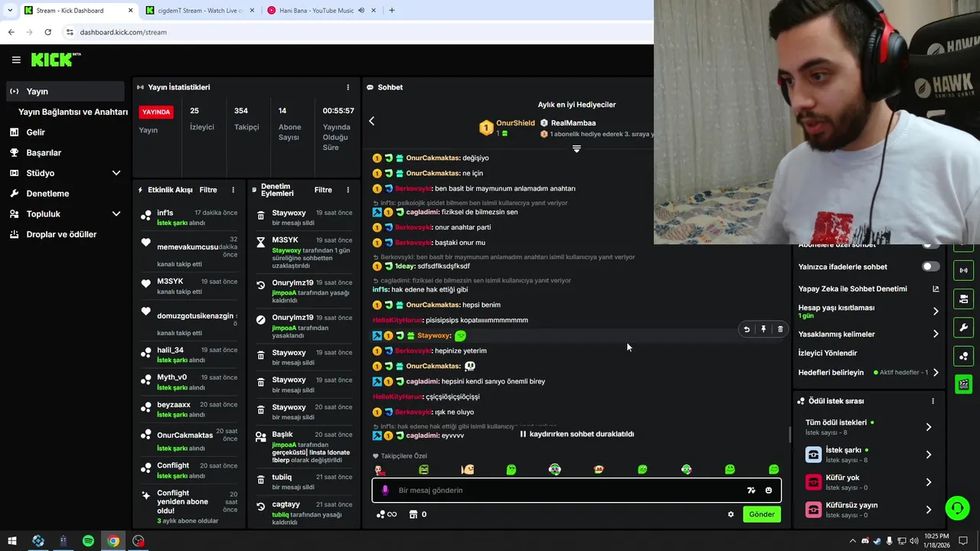Open the emoji picker smiley icon

769,491
